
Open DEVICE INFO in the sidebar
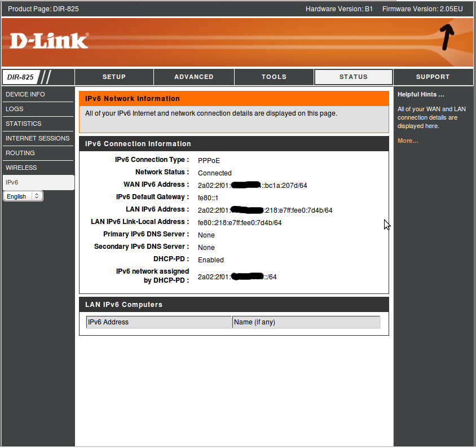pyautogui.click(x=25, y=94)
